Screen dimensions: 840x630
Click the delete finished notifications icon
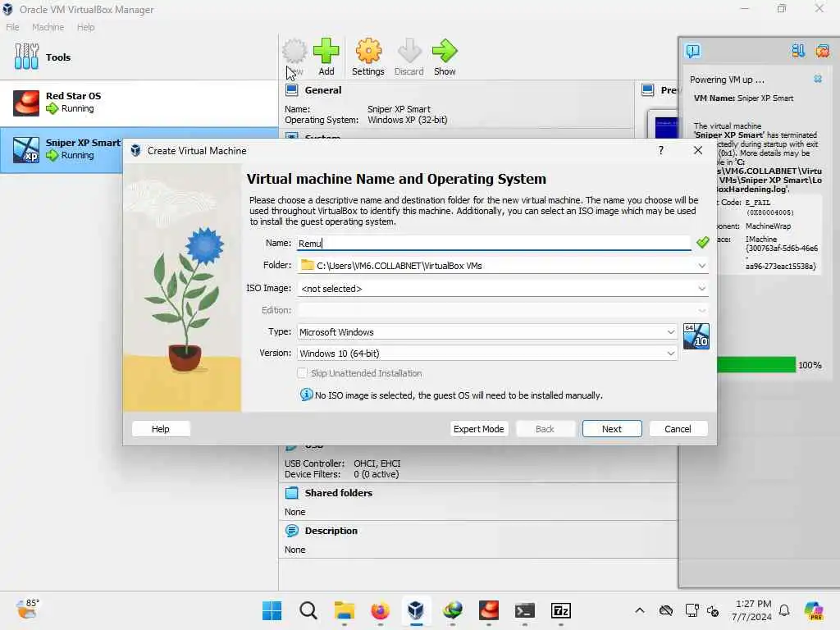(822, 51)
